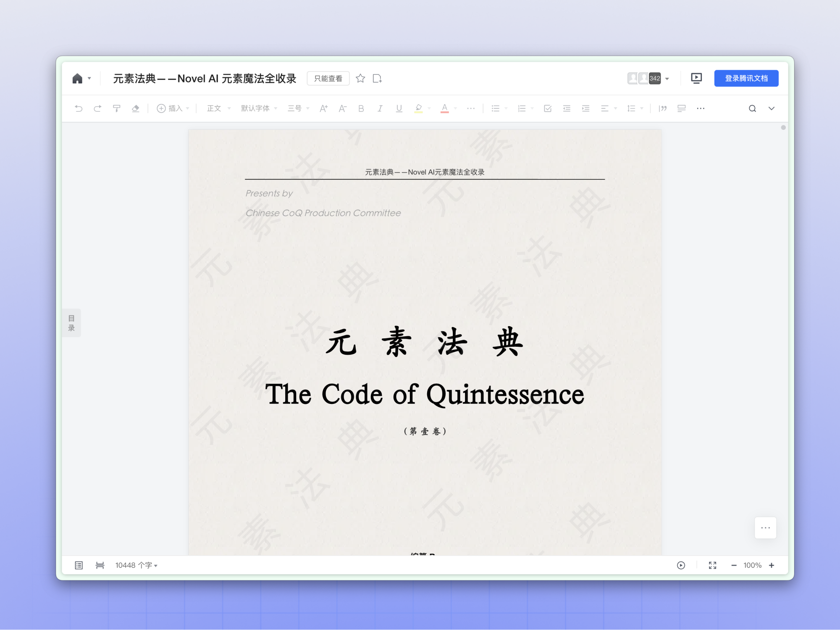Choose a font color from the swatch

click(x=445, y=108)
